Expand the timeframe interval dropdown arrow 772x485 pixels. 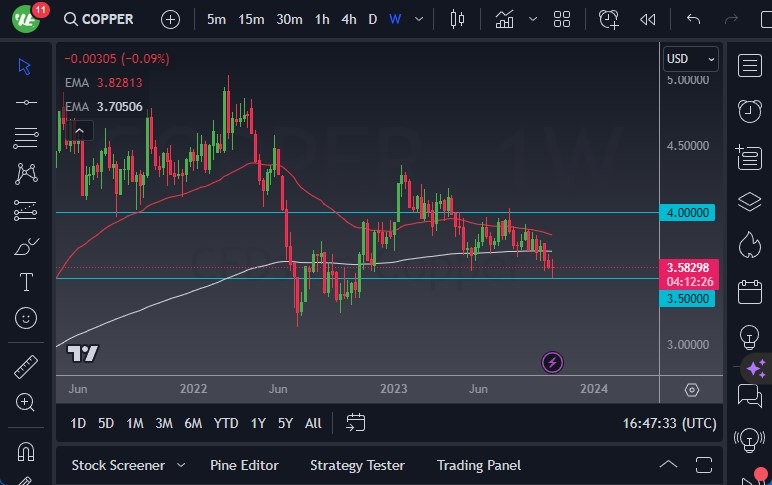point(418,19)
